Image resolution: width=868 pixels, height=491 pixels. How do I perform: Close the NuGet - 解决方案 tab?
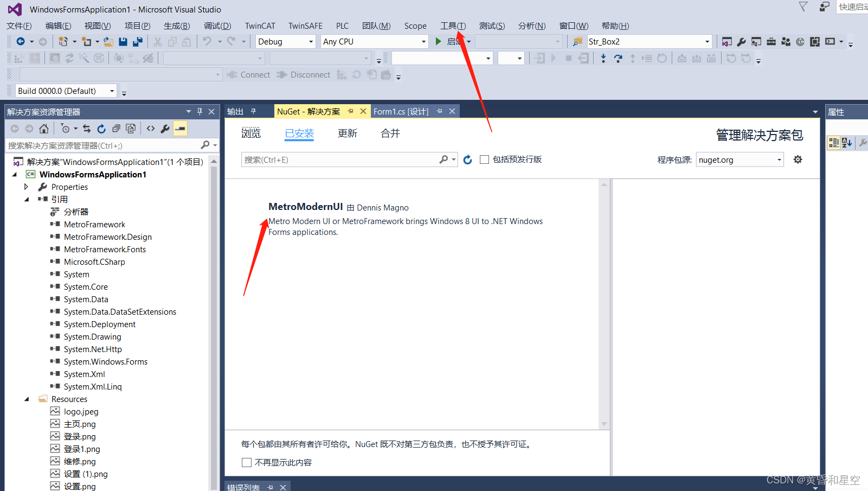click(x=363, y=111)
